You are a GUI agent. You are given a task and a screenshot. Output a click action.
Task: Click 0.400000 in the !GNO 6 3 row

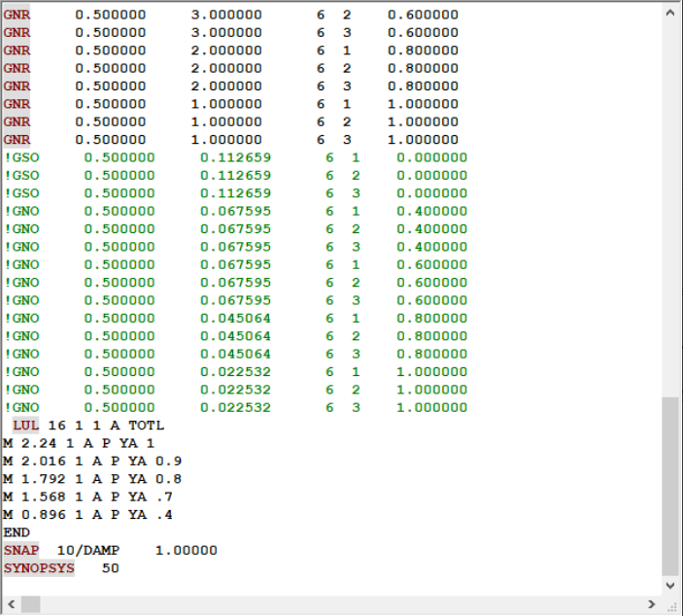pos(432,247)
